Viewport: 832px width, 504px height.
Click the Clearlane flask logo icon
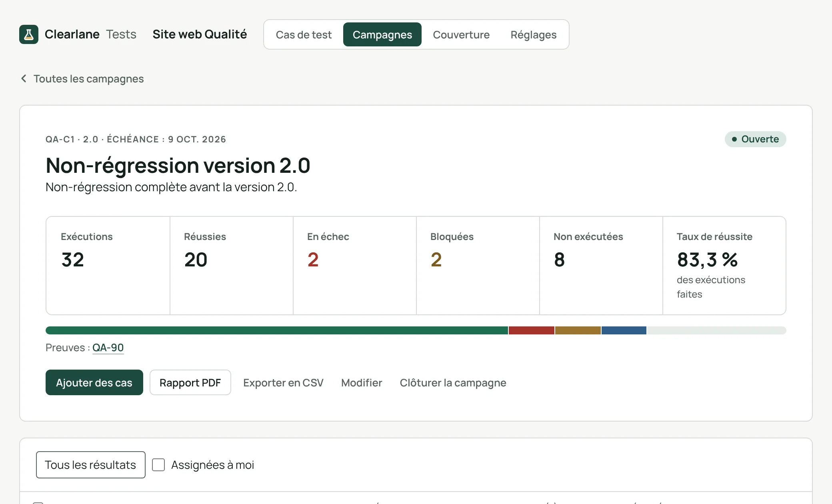click(x=29, y=34)
